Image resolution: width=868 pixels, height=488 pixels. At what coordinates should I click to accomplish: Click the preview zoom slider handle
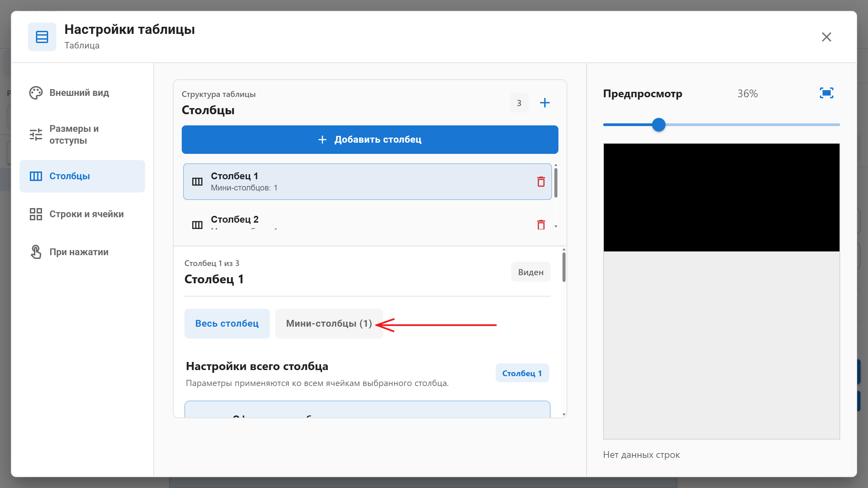point(658,125)
